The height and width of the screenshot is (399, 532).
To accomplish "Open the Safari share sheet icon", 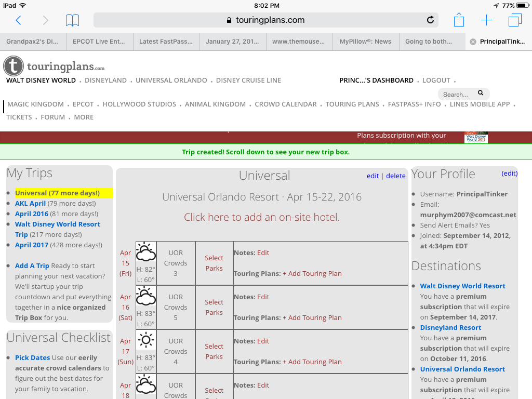I will 459,20.
